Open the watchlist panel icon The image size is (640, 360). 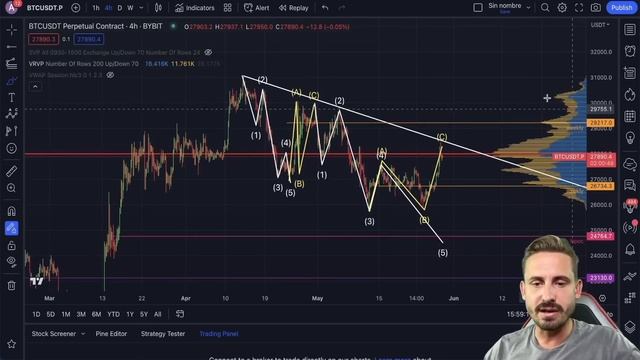[x=630, y=29]
